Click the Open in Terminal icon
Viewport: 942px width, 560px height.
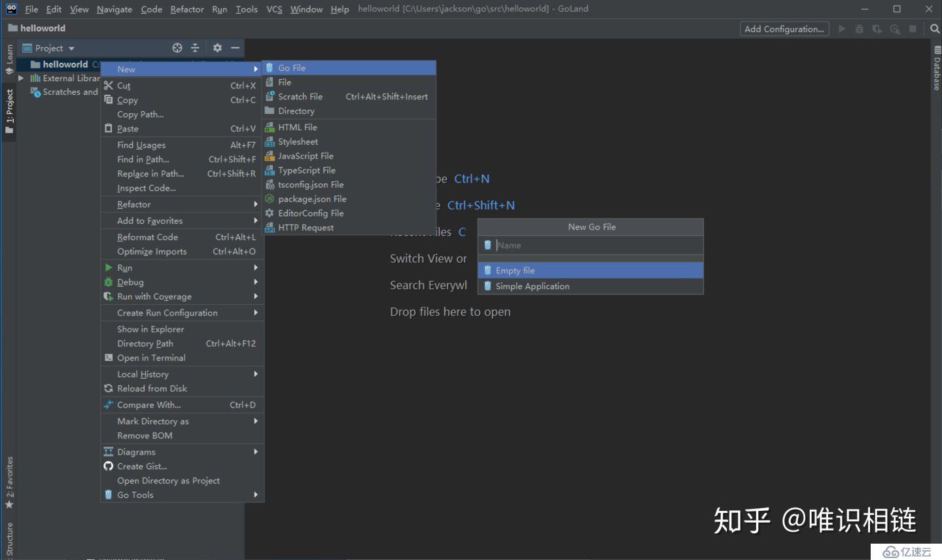tap(109, 358)
